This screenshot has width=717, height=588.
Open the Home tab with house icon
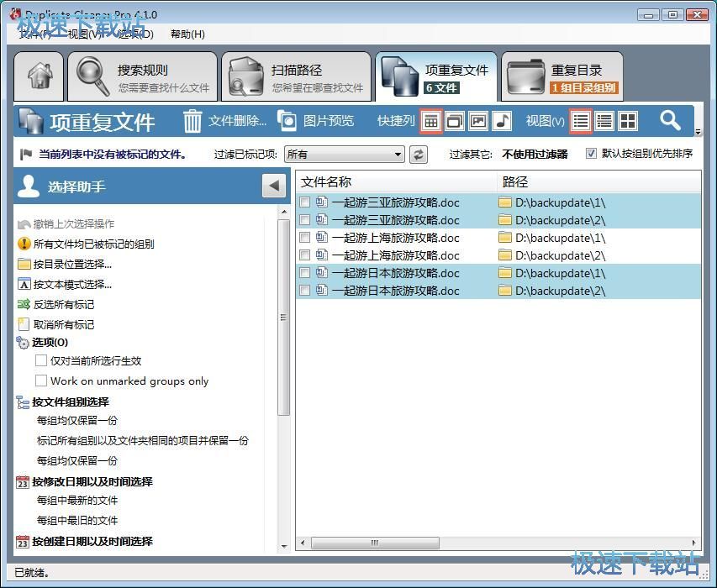point(39,76)
